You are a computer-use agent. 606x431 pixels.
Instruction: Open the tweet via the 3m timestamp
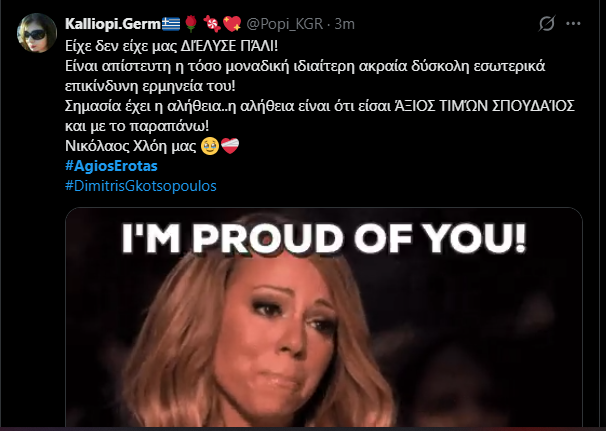344,24
